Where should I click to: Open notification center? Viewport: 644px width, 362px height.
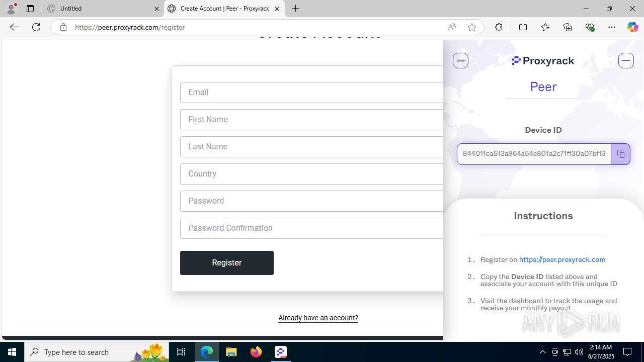[x=627, y=352]
